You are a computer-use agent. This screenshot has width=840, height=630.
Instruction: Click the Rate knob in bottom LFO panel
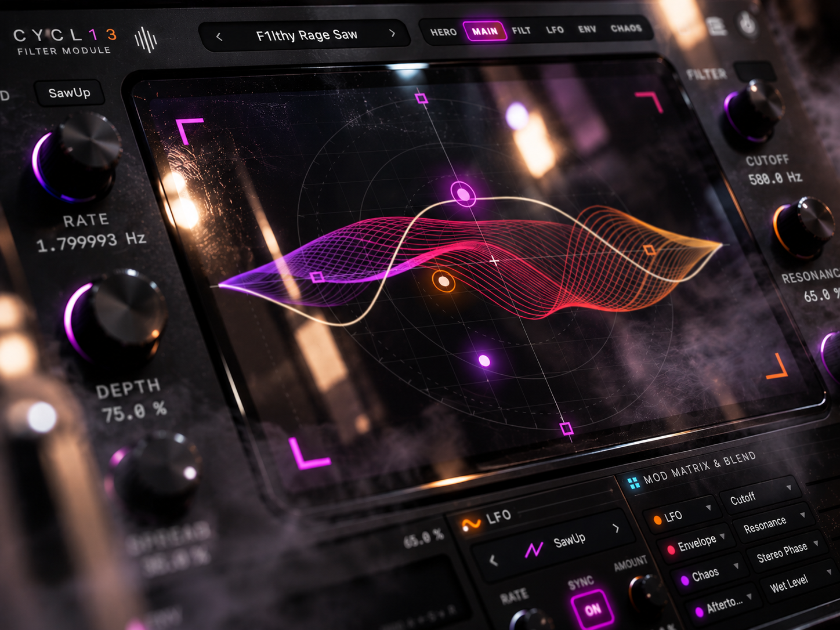pyautogui.click(x=531, y=620)
